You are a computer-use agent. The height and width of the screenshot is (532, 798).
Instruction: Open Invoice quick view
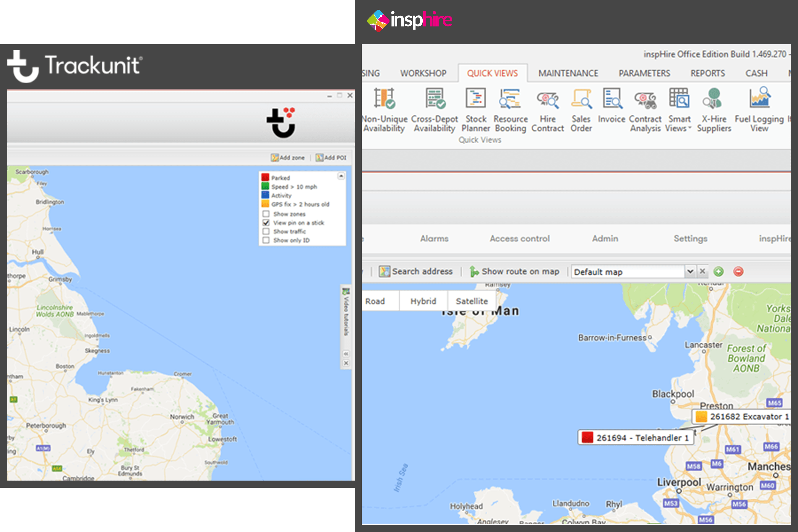pos(612,106)
